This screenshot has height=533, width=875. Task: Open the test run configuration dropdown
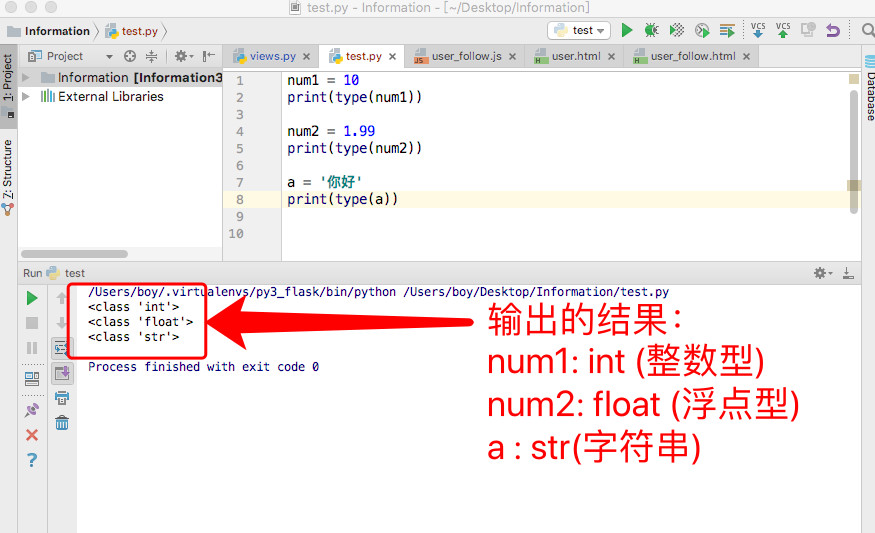[579, 30]
